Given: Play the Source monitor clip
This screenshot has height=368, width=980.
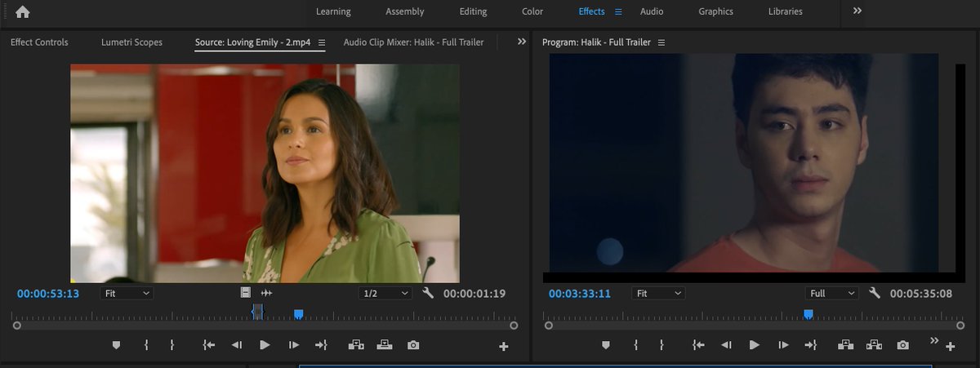Looking at the screenshot, I should point(265,345).
